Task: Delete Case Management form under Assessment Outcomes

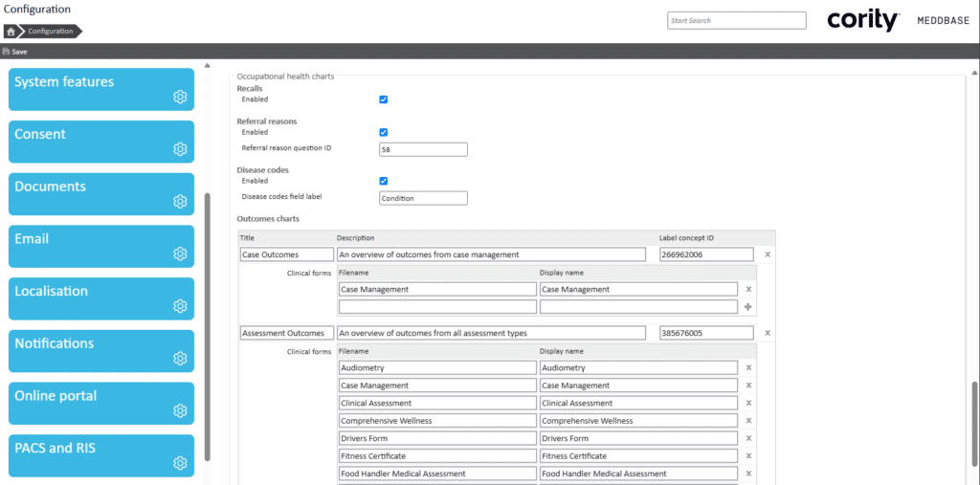Action: [748, 386]
